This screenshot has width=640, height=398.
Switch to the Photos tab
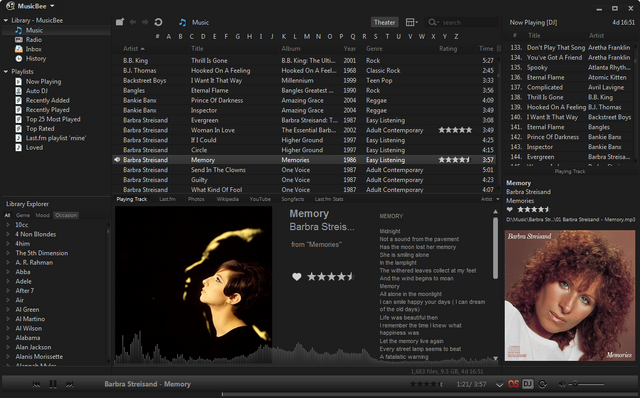(x=196, y=199)
